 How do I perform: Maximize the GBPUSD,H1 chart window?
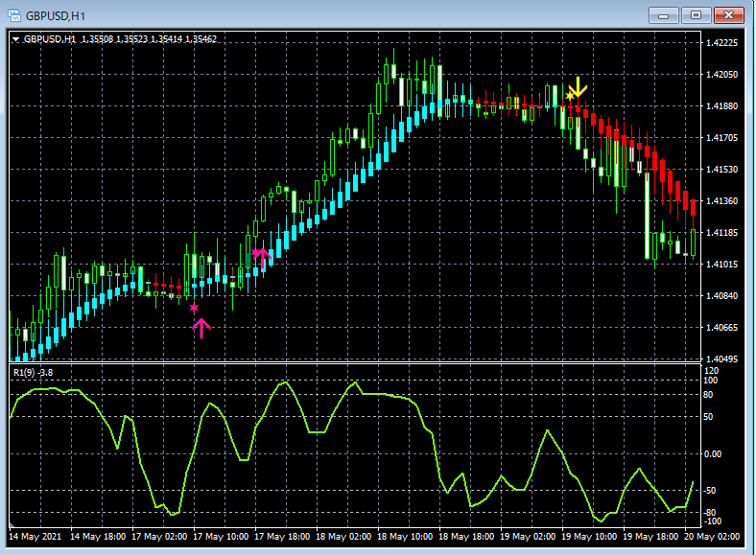tap(696, 15)
